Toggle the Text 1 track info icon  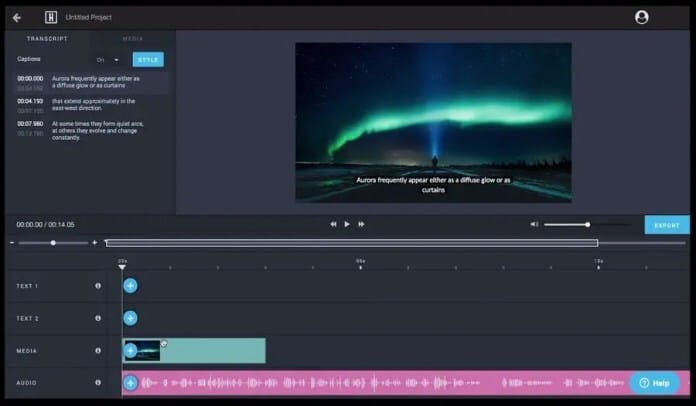click(x=98, y=286)
